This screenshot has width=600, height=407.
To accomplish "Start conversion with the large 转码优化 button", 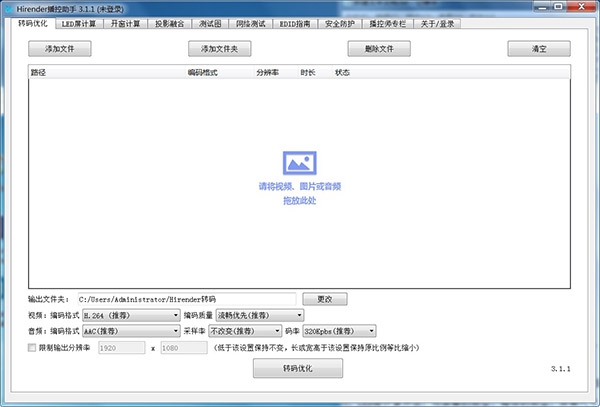I will (298, 368).
